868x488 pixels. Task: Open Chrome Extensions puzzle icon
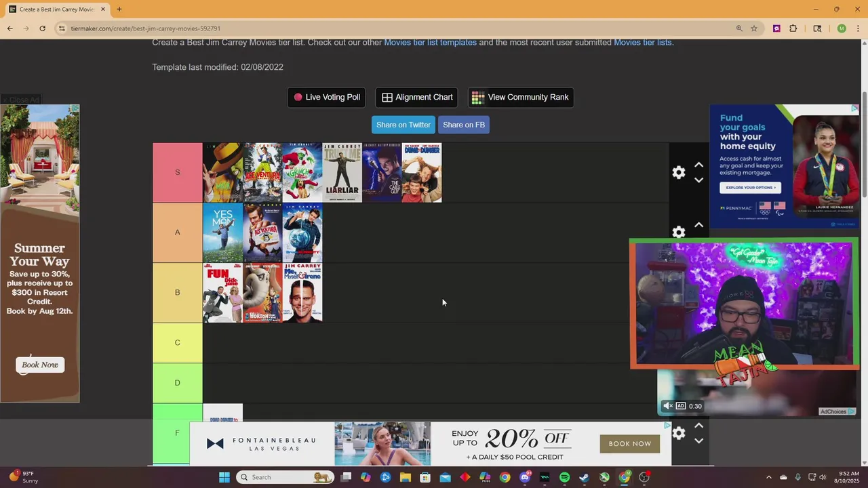click(x=793, y=28)
